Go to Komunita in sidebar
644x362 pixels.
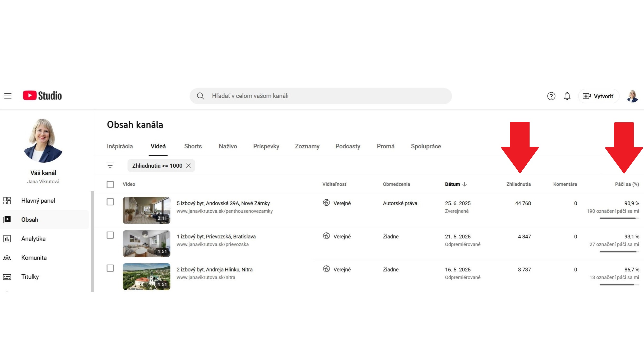coord(34,258)
